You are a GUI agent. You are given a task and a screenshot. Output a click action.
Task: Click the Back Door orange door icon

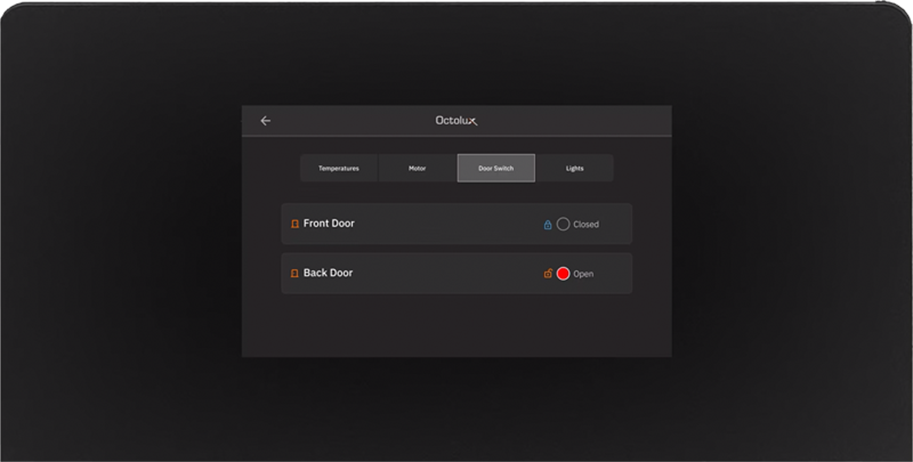(295, 273)
